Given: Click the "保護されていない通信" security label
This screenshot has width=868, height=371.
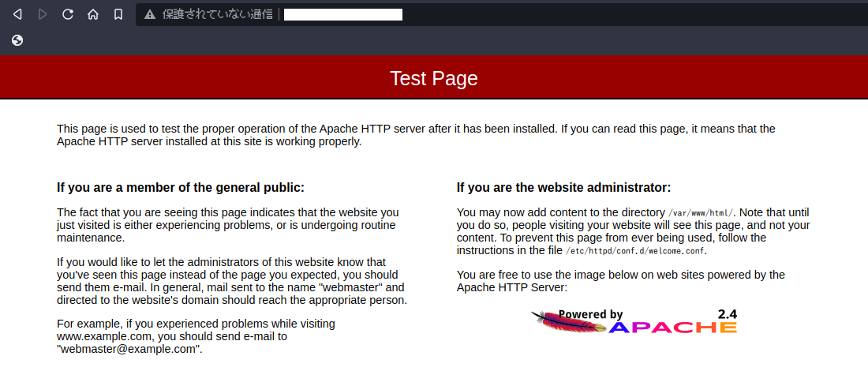Looking at the screenshot, I should tap(217, 14).
